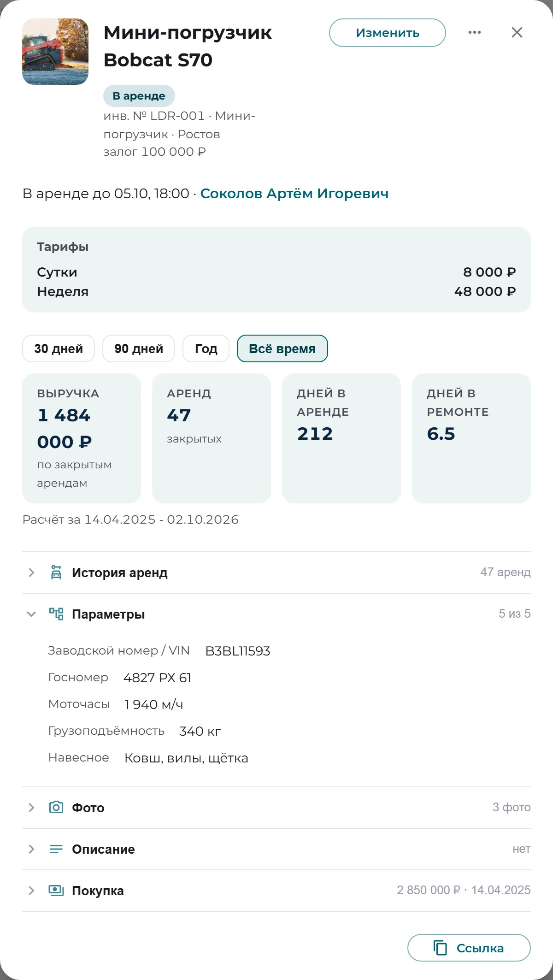Image resolution: width=553 pixels, height=980 pixels.
Task: Click the Параметры tree icon
Action: [x=56, y=614]
